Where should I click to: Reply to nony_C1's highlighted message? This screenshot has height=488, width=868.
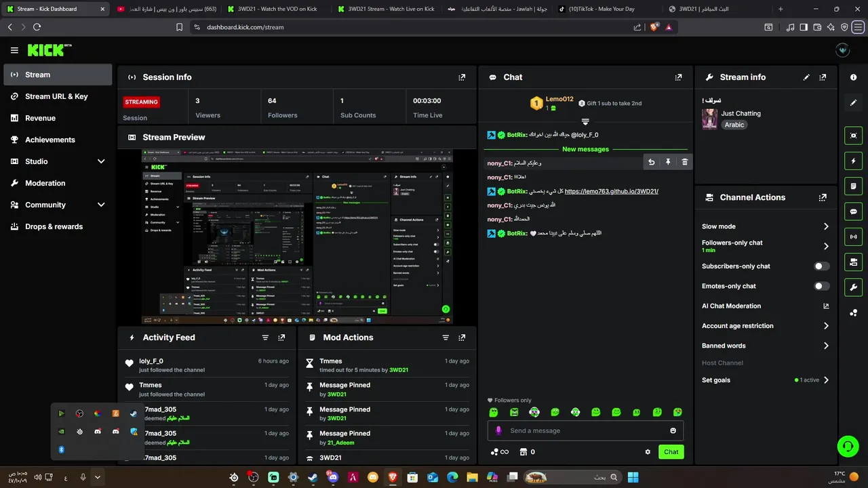(x=651, y=162)
